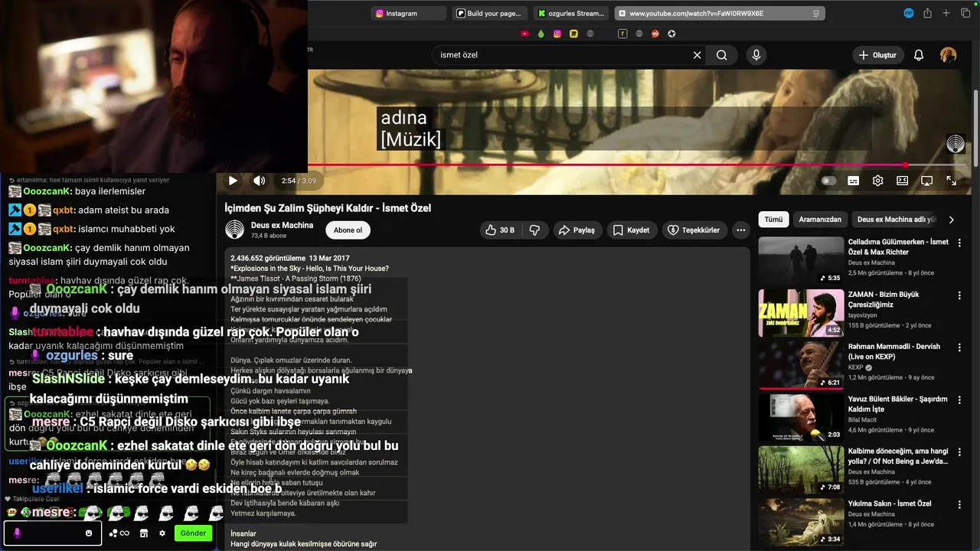Switch to the Instagram browser tab
The image size is (980, 551).
click(408, 13)
